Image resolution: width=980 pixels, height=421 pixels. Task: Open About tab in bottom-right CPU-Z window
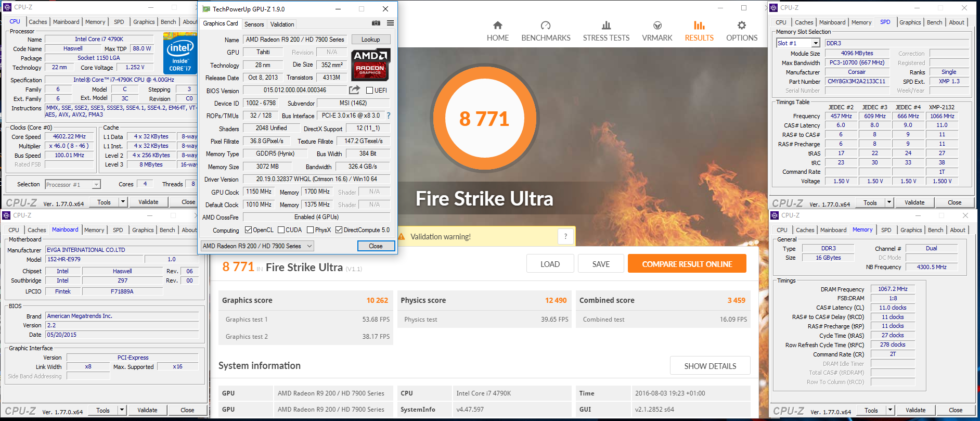coord(958,230)
